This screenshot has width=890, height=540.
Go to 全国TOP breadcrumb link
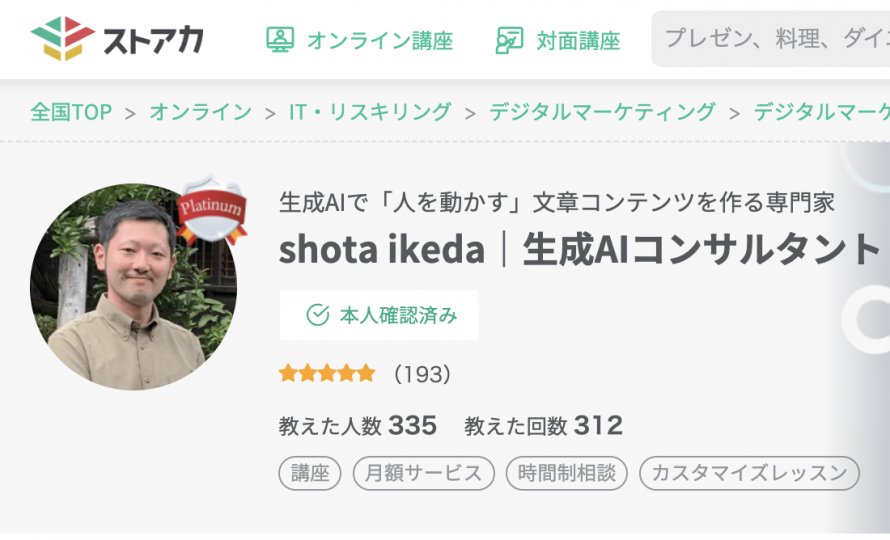click(x=71, y=112)
